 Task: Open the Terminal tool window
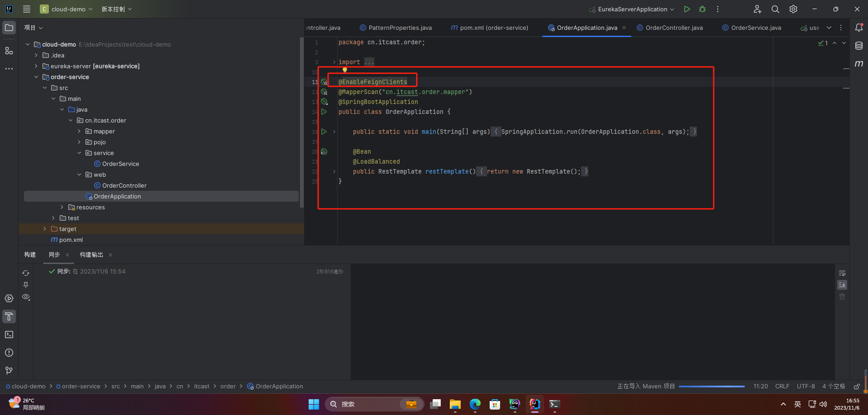pos(9,335)
